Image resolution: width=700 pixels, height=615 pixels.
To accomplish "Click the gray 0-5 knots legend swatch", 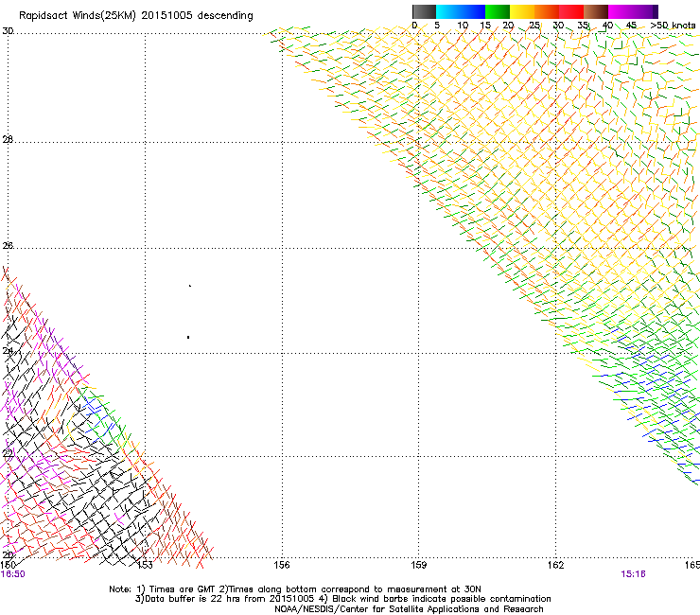I will point(424,11).
